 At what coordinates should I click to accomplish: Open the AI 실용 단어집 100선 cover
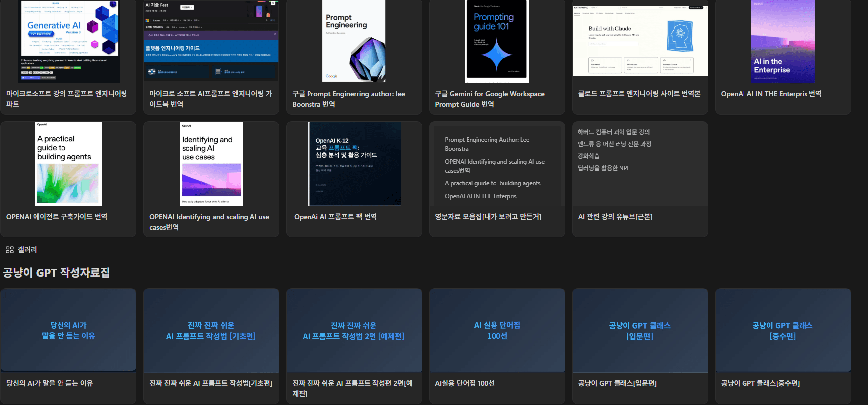pos(496,330)
